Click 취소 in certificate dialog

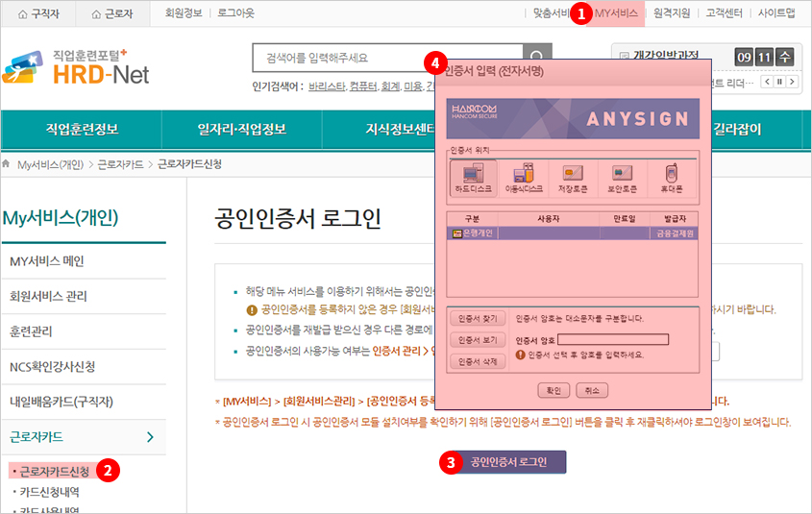coord(592,390)
